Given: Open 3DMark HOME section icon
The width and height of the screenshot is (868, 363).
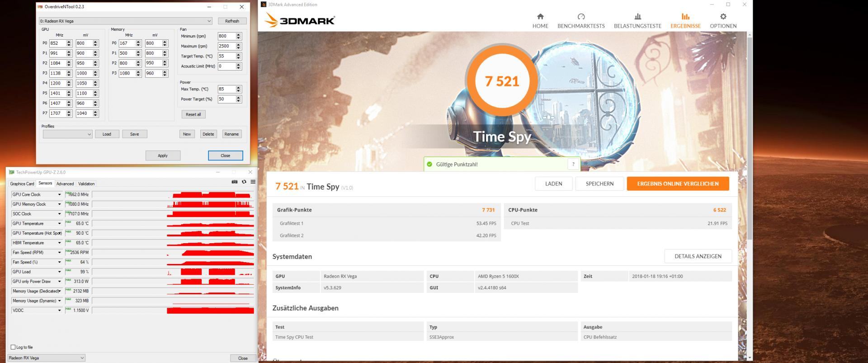Looking at the screenshot, I should click(x=540, y=16).
